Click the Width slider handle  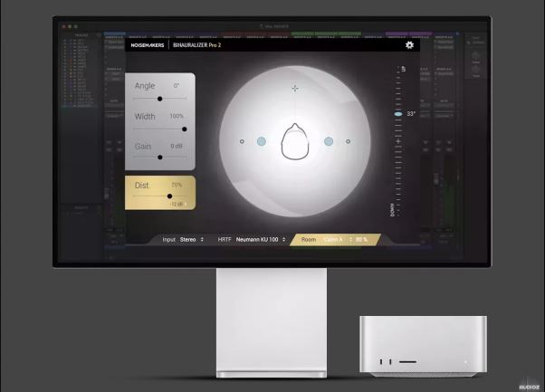click(x=185, y=129)
